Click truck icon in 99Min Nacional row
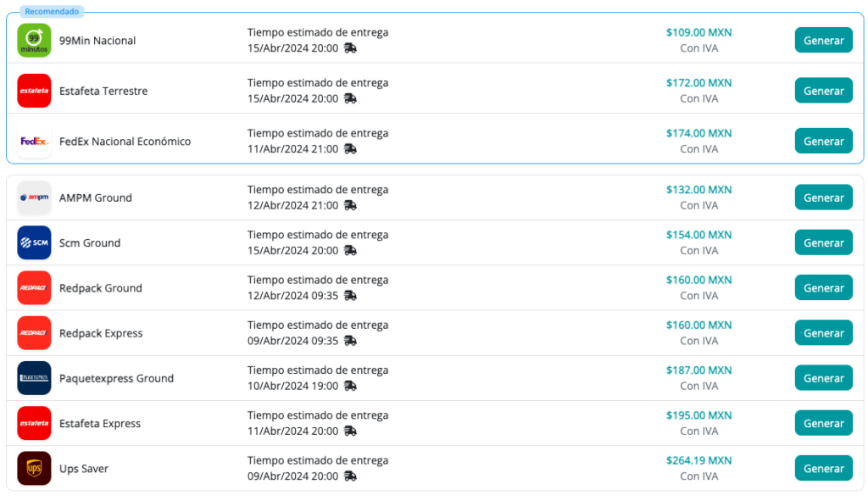This screenshot has width=868, height=501. (350, 48)
